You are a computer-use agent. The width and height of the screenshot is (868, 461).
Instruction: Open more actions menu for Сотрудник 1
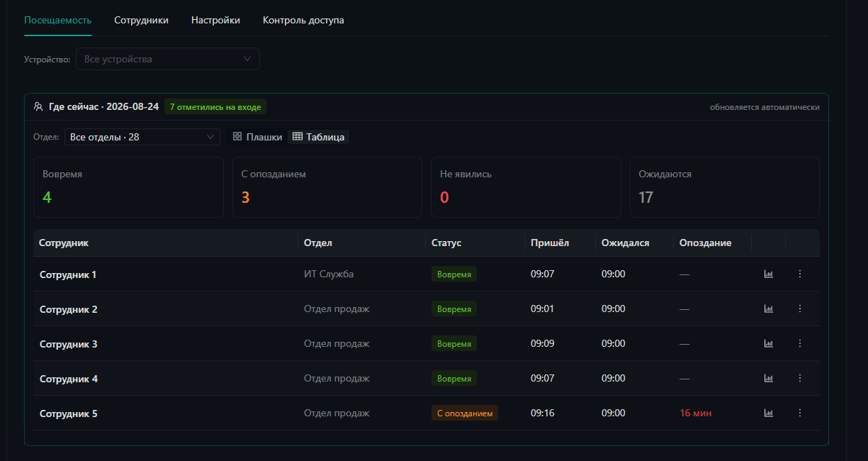[x=800, y=274]
